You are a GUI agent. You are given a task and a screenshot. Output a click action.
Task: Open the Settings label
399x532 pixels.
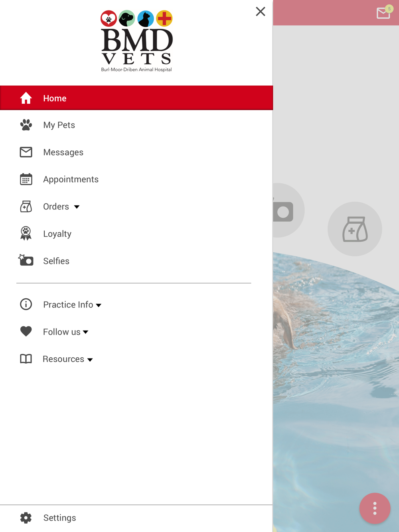click(x=59, y=518)
